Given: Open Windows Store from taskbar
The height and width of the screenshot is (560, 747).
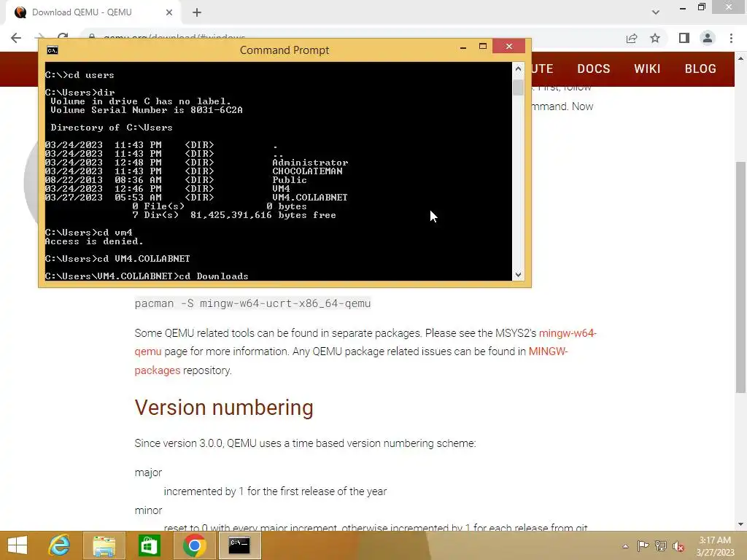Looking at the screenshot, I should click(149, 545).
